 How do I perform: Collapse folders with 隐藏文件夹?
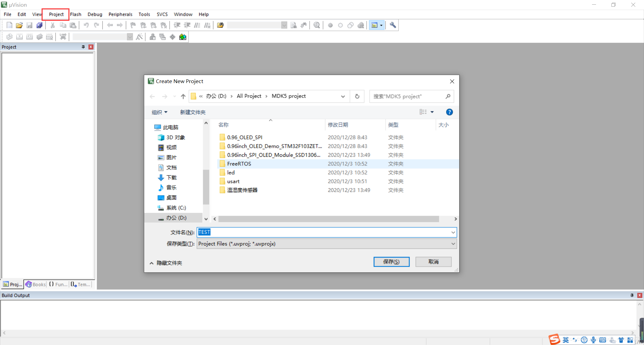[x=166, y=263]
